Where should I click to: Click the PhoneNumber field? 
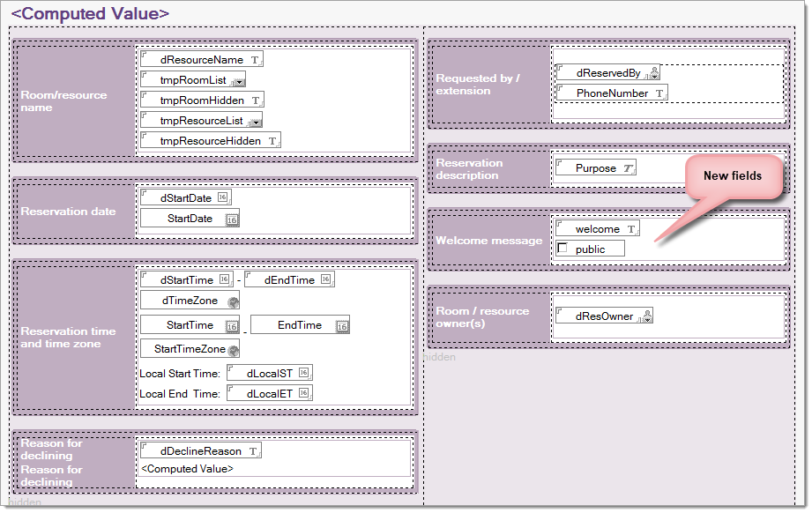[612, 93]
